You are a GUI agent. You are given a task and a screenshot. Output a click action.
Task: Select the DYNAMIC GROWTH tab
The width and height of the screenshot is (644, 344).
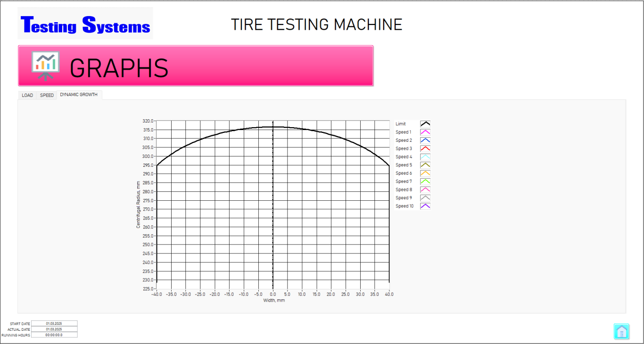pos(79,95)
